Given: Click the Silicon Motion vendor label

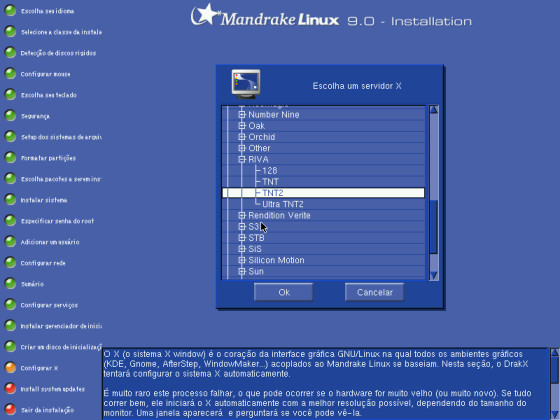Looking at the screenshot, I should pyautogui.click(x=276, y=260).
